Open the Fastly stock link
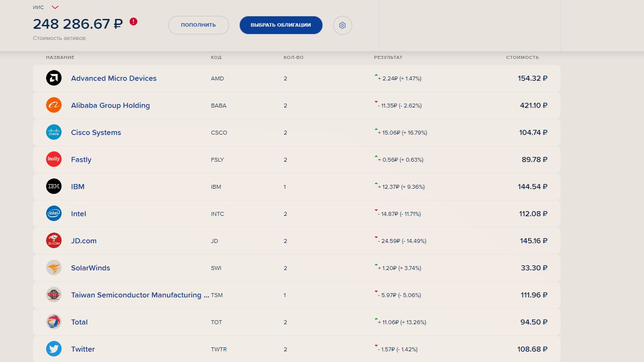Screen dimensions: 644x362 tap(81, 160)
